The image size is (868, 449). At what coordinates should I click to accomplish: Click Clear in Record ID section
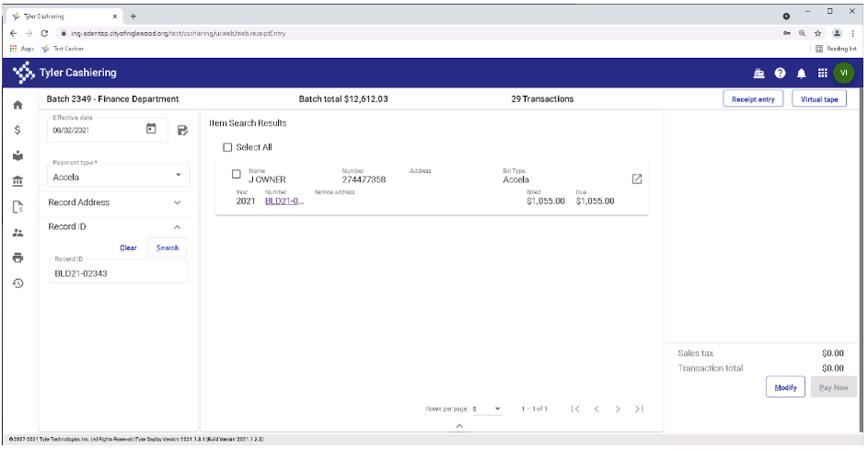(x=128, y=248)
